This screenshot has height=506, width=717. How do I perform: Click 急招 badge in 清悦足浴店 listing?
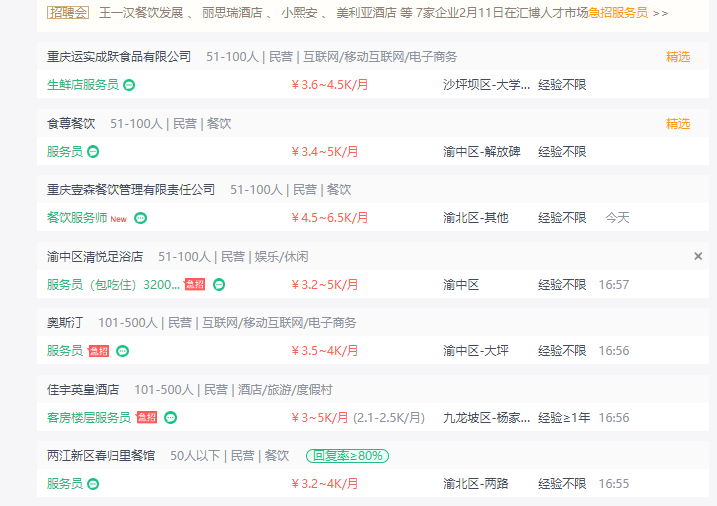coord(194,284)
